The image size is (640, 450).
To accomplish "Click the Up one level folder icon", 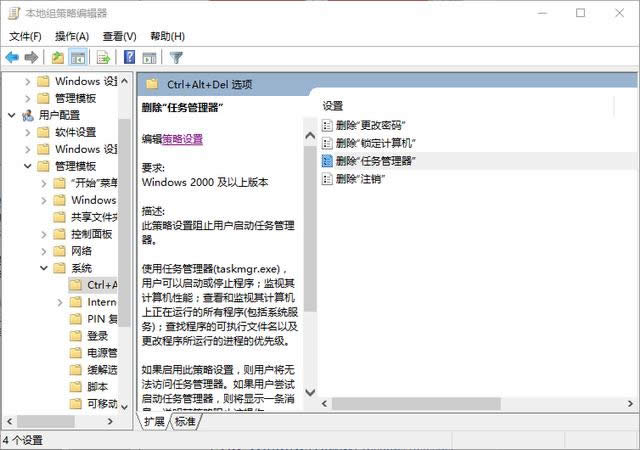I will tap(58, 58).
